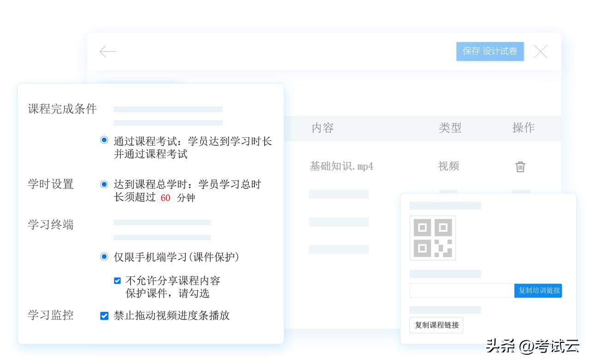Click the 保存 设计试卷 button
590x364 pixels.
click(490, 51)
